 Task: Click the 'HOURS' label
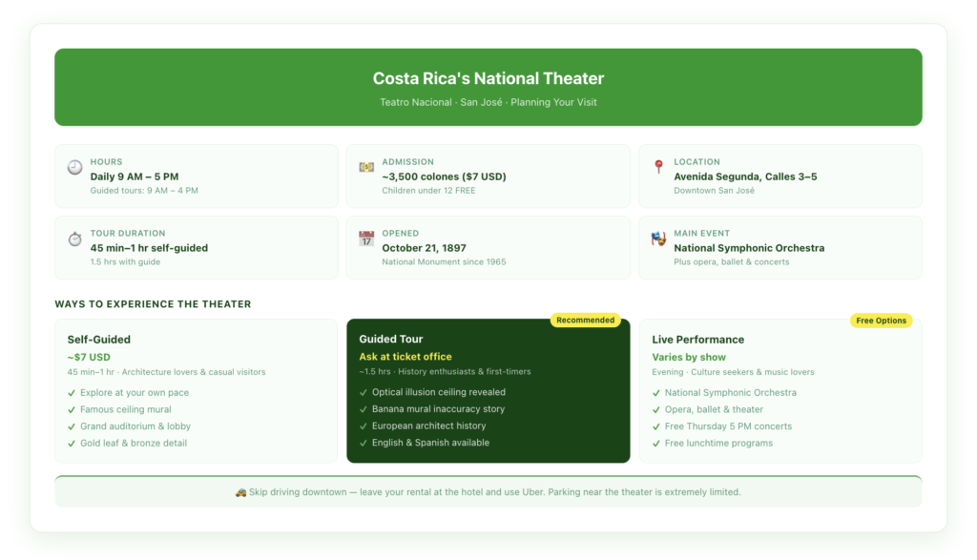[x=107, y=162]
